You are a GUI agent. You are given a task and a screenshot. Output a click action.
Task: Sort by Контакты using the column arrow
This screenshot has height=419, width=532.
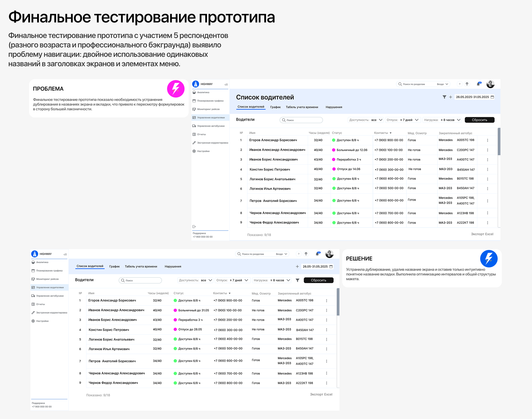click(x=391, y=133)
